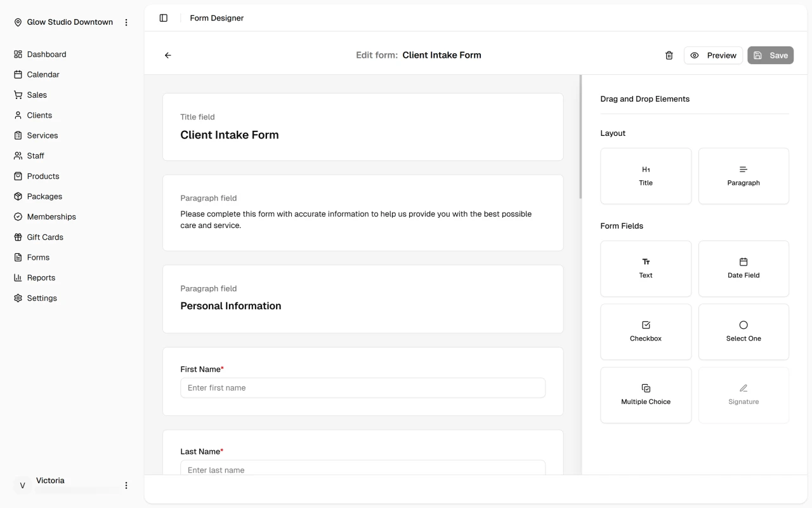Select the Title layout element

tap(646, 176)
